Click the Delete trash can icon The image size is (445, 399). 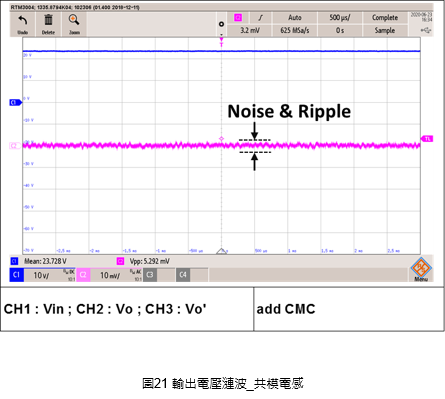tap(49, 20)
